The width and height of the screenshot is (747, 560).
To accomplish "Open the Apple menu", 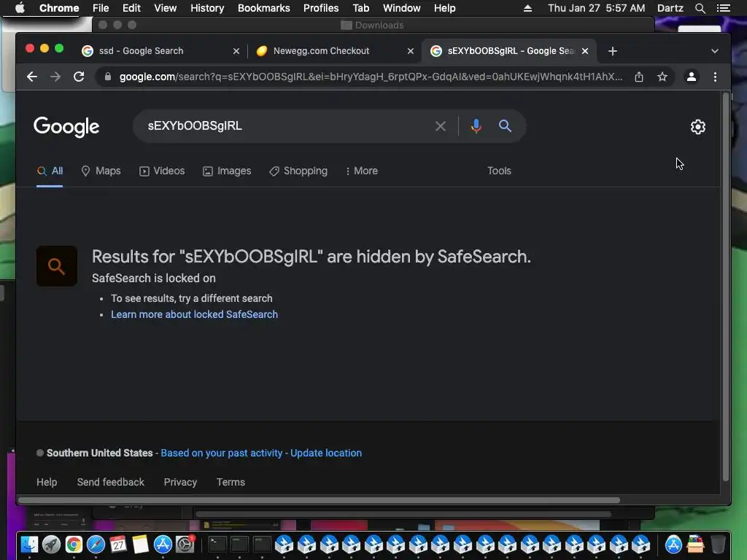I will (20, 8).
